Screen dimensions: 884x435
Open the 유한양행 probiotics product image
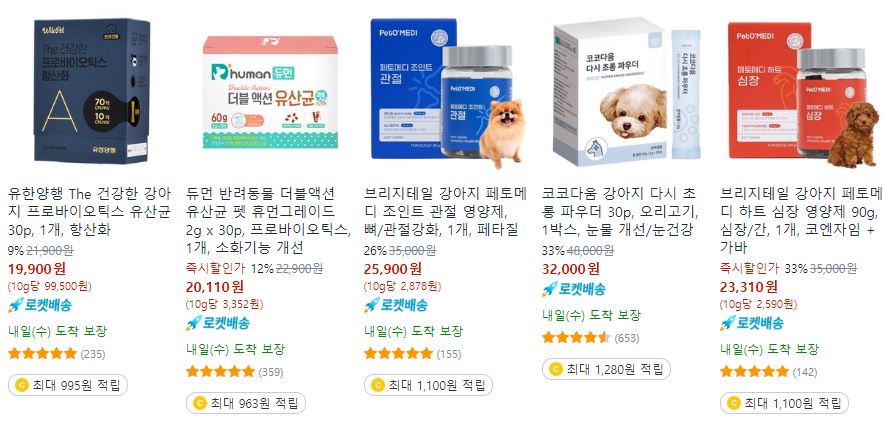91,92
